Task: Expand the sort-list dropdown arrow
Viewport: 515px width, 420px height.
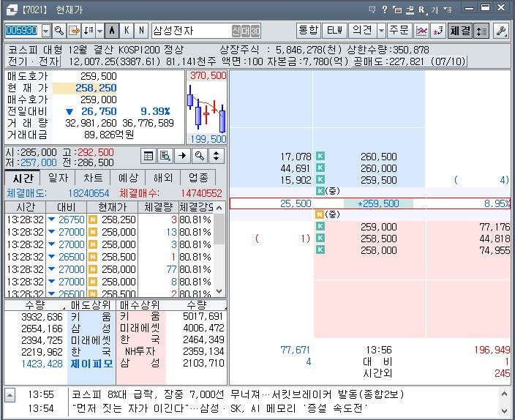Action: pos(99,31)
